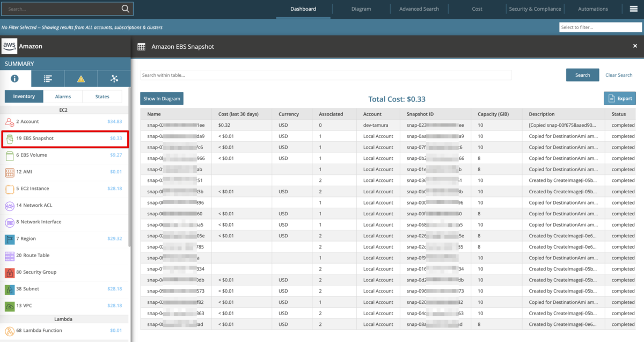Open the Security & Compliance tab

[535, 9]
